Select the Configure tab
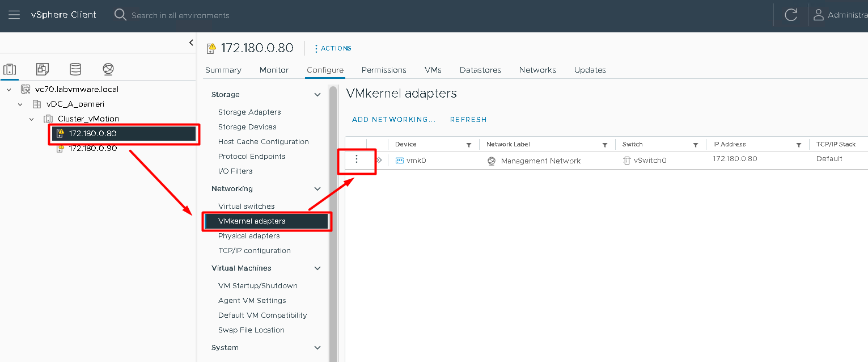The height and width of the screenshot is (362, 868). [x=325, y=70]
